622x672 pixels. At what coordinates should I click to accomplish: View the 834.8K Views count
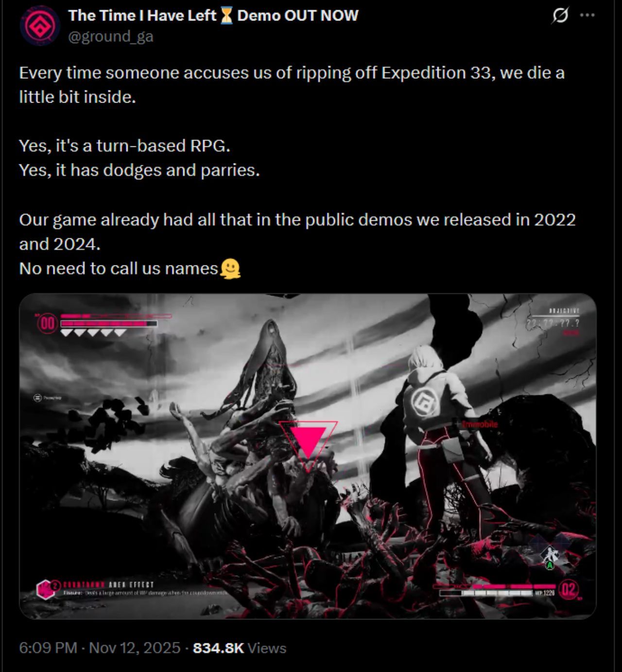pos(240,648)
